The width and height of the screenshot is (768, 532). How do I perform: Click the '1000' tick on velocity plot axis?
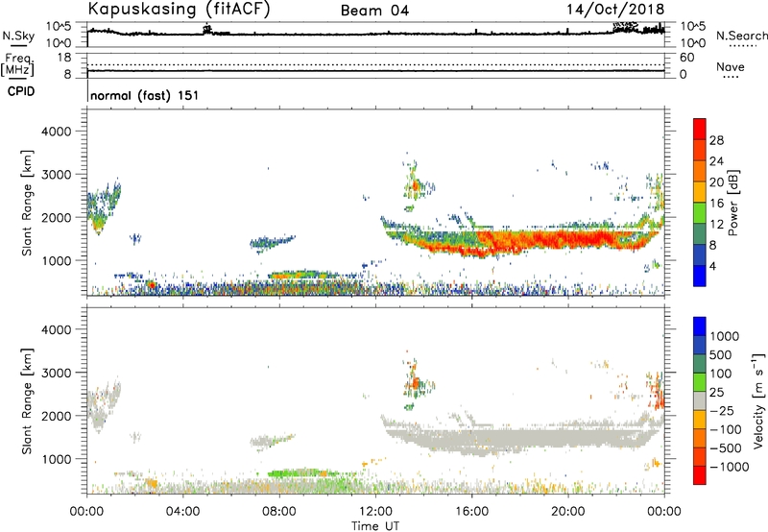click(x=56, y=459)
